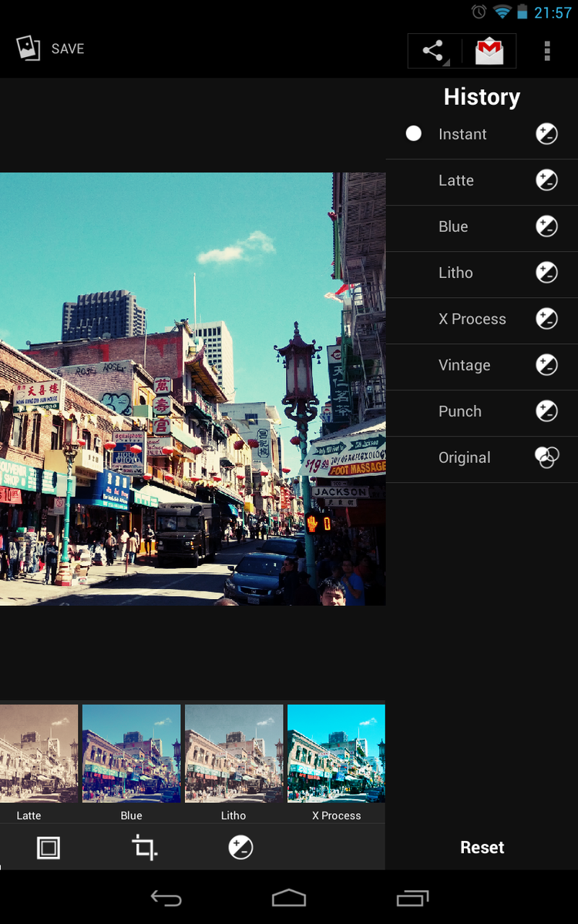Select the Crop tool icon

tap(144, 848)
